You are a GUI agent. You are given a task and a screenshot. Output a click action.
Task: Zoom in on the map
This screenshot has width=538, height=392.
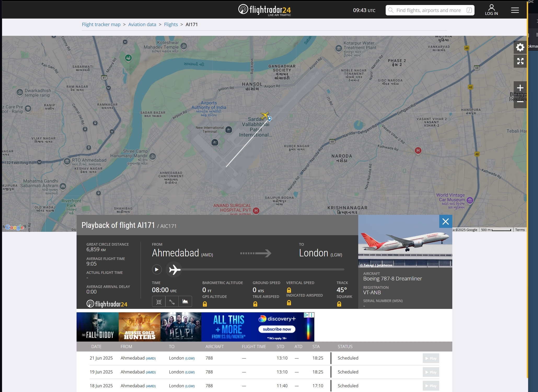520,88
